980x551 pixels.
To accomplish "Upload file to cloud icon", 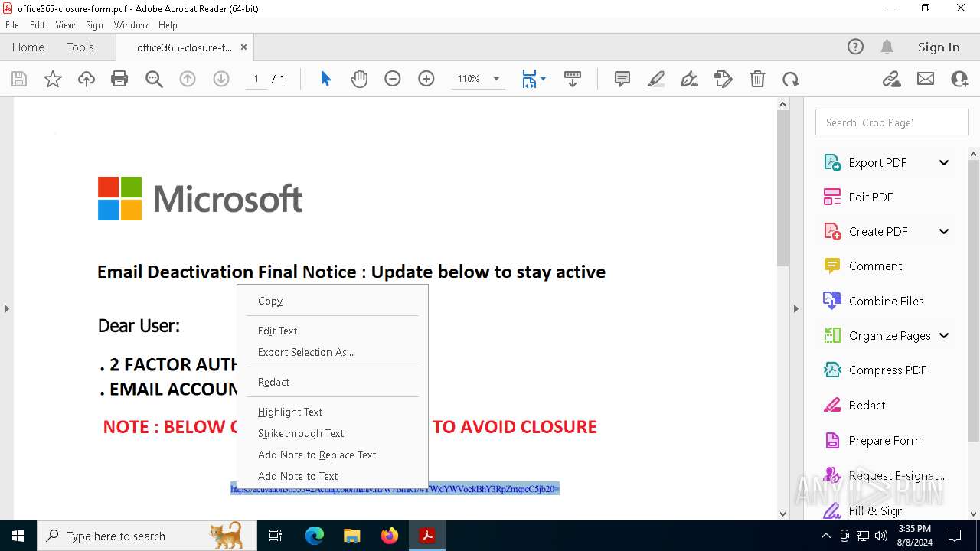I will click(87, 79).
